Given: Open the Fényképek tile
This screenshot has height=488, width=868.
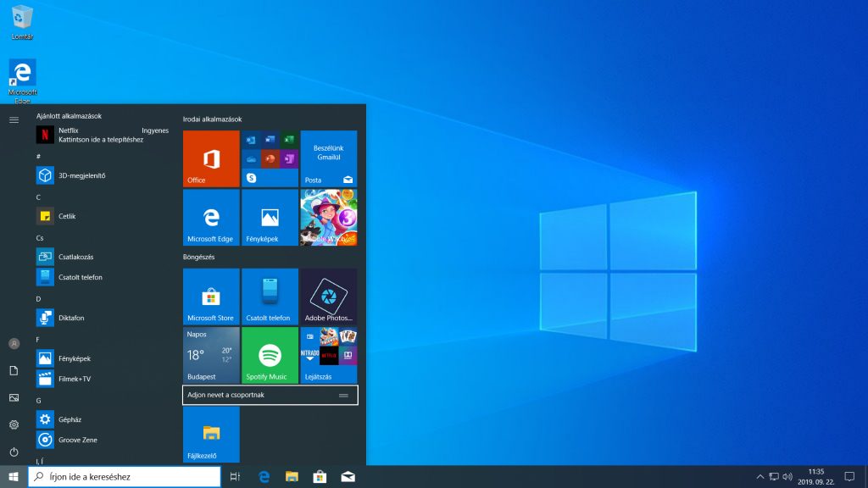Looking at the screenshot, I should click(270, 218).
